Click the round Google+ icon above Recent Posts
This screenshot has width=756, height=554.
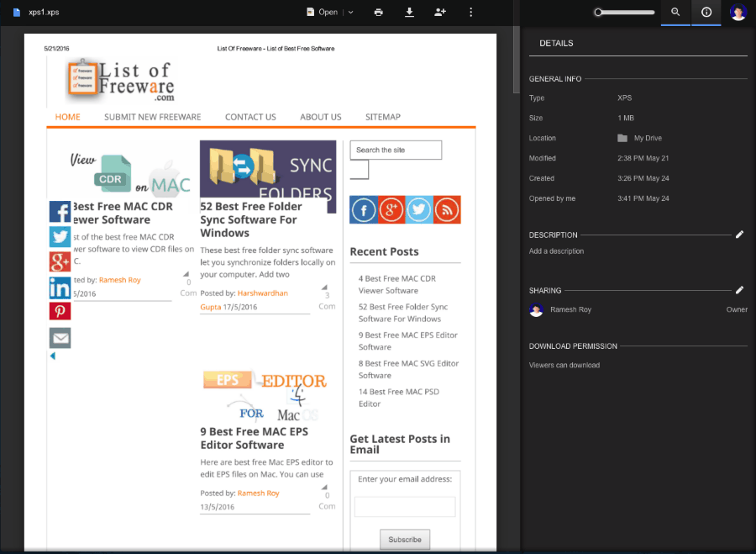tap(391, 210)
